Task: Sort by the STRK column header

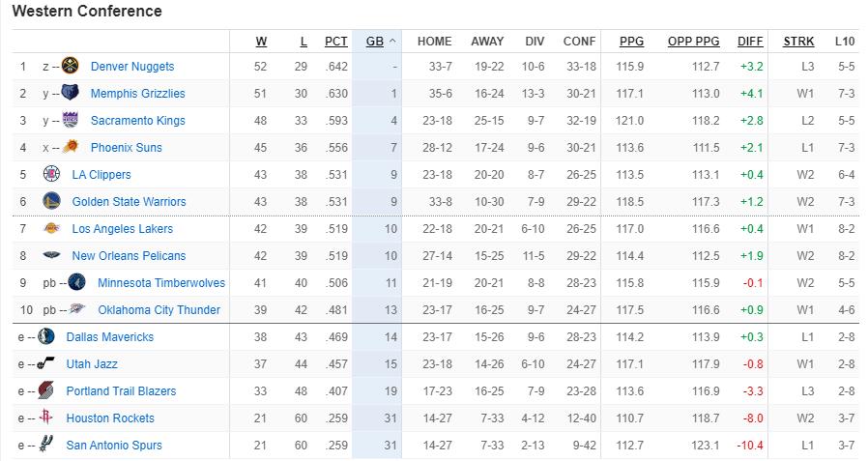Action: (x=798, y=42)
